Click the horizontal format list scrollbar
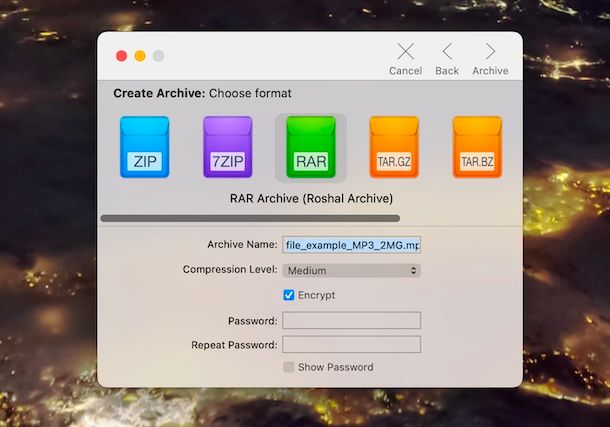The width and height of the screenshot is (610, 427). (250, 218)
